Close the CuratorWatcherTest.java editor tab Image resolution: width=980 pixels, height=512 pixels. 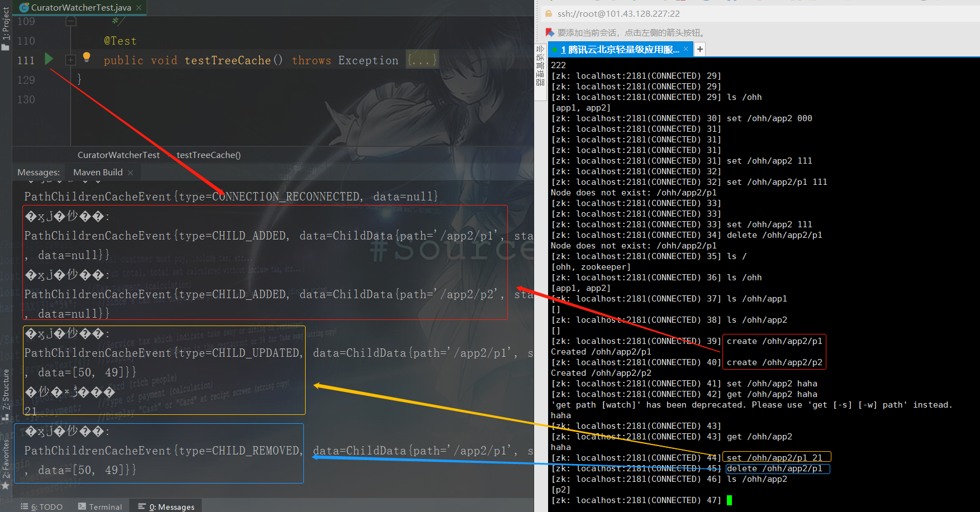(139, 8)
